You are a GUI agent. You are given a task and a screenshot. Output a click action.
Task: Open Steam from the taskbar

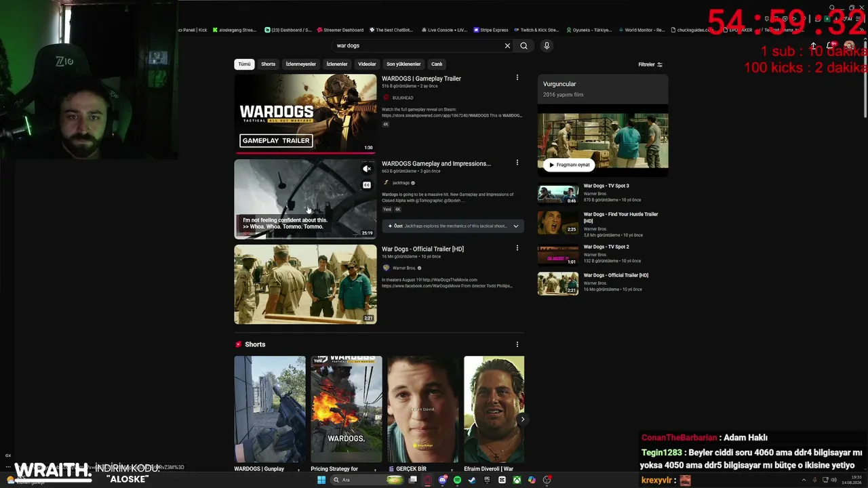[472, 480]
